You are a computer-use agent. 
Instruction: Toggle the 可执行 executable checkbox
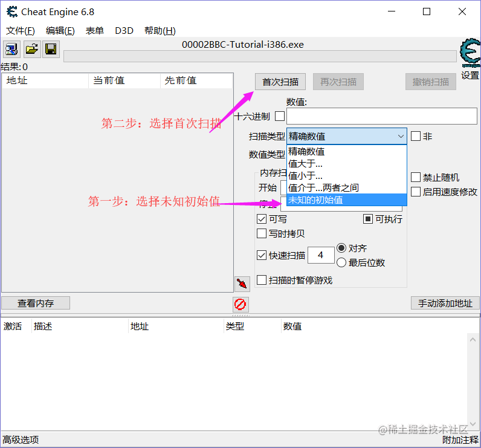point(368,219)
